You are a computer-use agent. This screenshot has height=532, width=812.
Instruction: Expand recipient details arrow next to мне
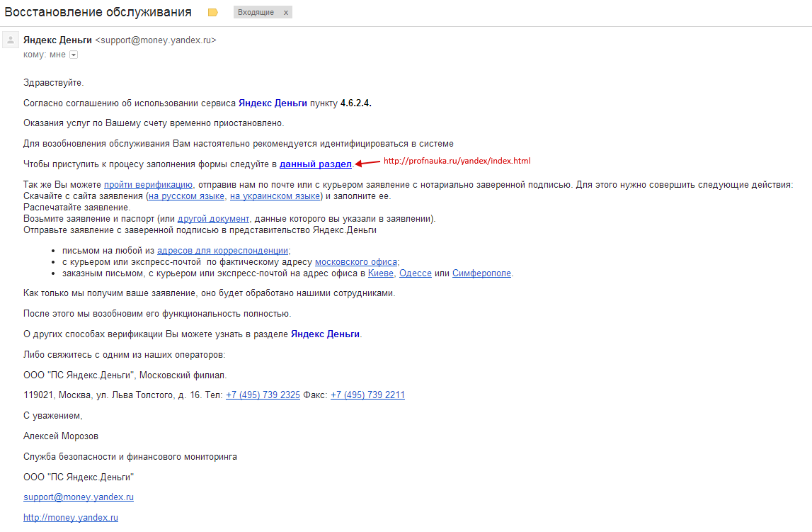click(x=74, y=55)
